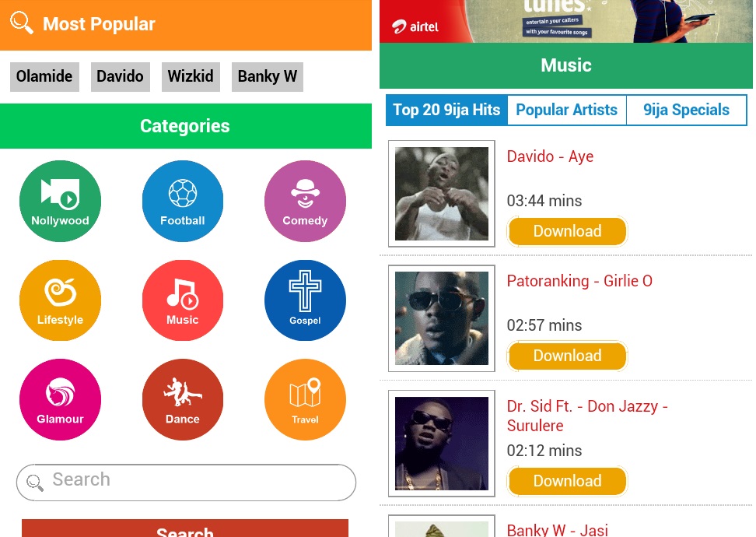Screen dimensions: 756x537
Task: Select the Football category icon
Action: [x=183, y=201]
